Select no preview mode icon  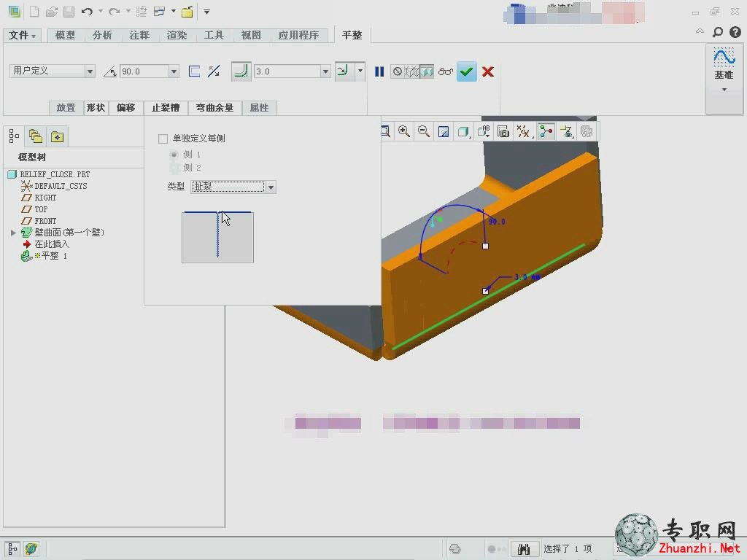(x=398, y=71)
